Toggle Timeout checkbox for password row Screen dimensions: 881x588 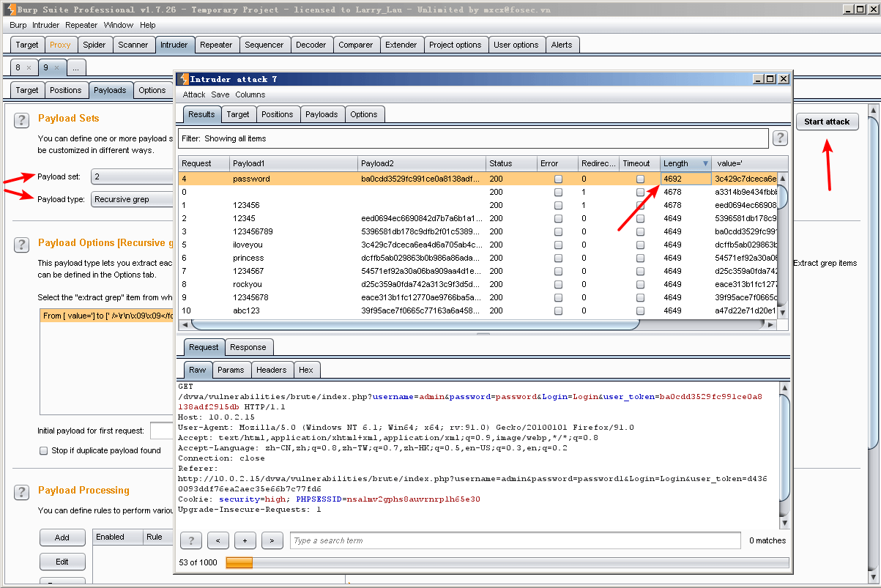click(x=641, y=179)
